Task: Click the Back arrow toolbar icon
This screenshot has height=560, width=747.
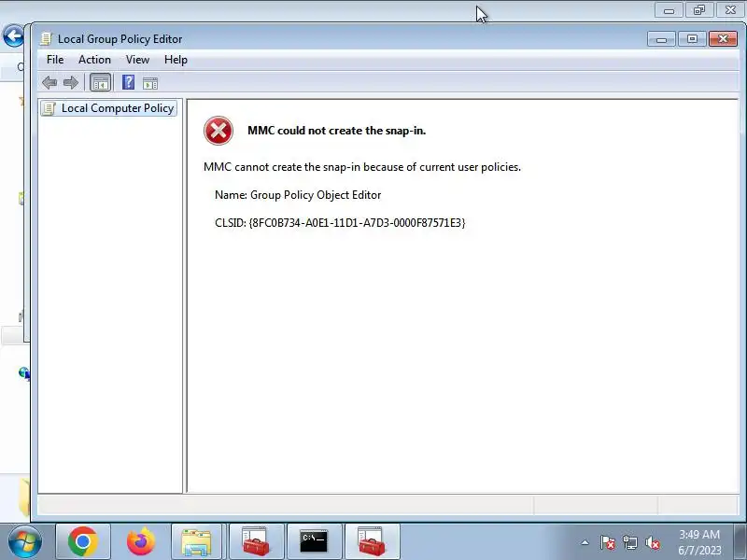Action: pyautogui.click(x=49, y=83)
